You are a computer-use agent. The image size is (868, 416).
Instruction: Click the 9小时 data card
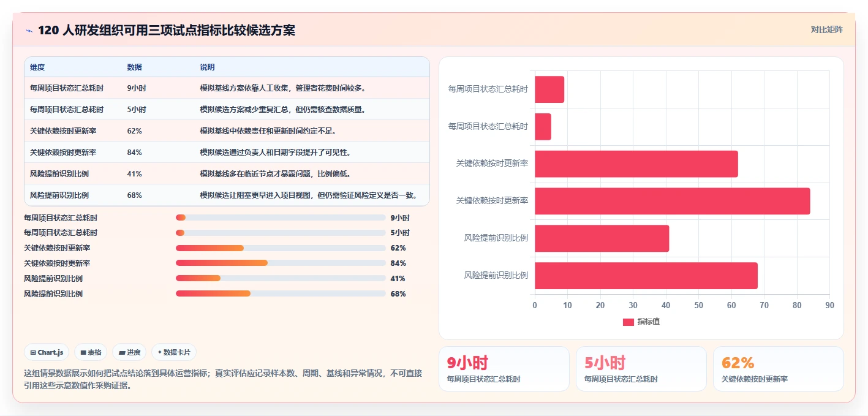504,369
